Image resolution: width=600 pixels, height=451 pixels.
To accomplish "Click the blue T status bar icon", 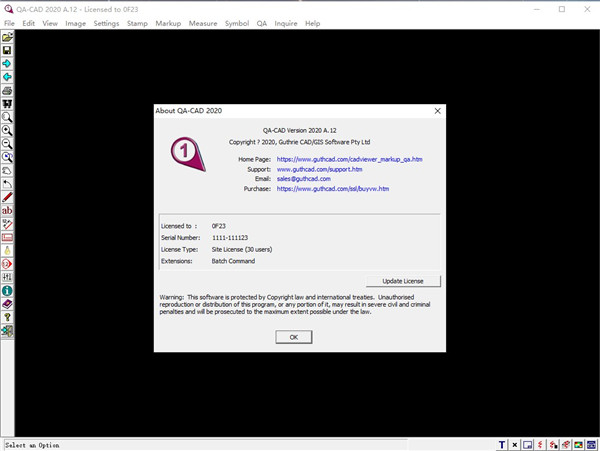I will [x=502, y=445].
